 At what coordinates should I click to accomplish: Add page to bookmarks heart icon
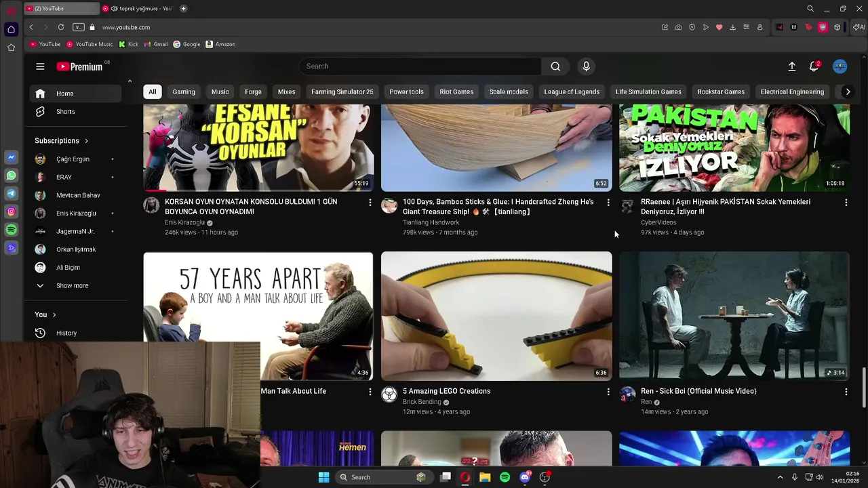point(719,27)
